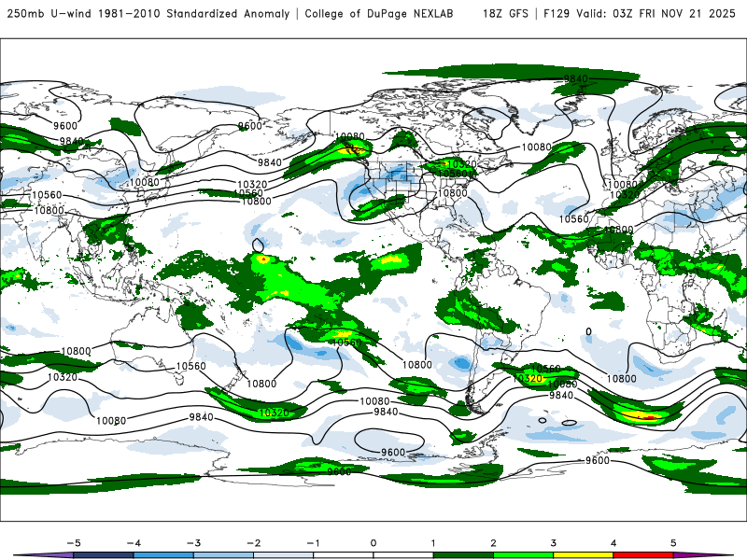747x560 pixels.
Task: Click the '9840' contour label in the Arctic
Action: [576, 78]
